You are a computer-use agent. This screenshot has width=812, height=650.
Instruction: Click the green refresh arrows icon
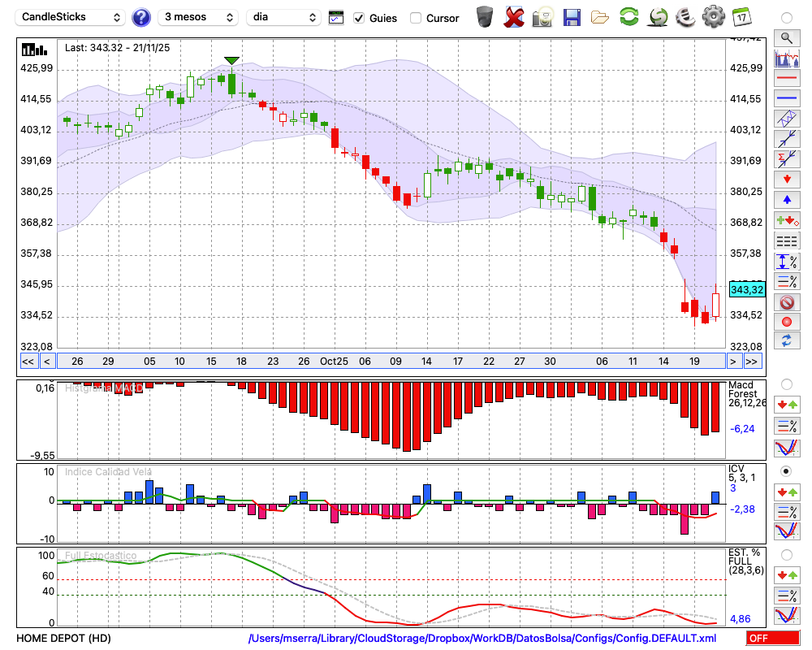coord(628,17)
